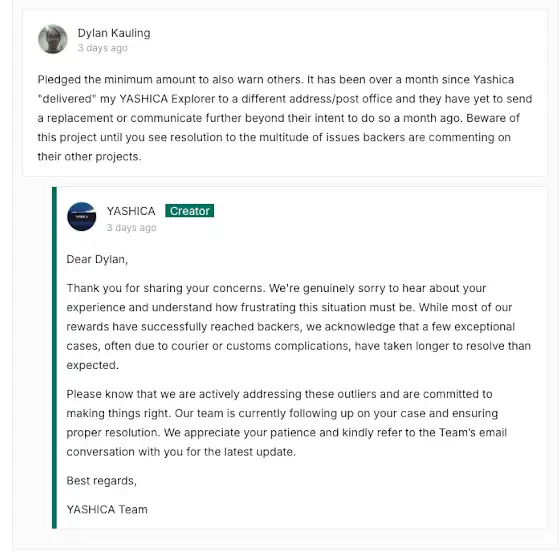Open the YASHICA creator name link
Screen dimensions: 560x560
tap(131, 211)
